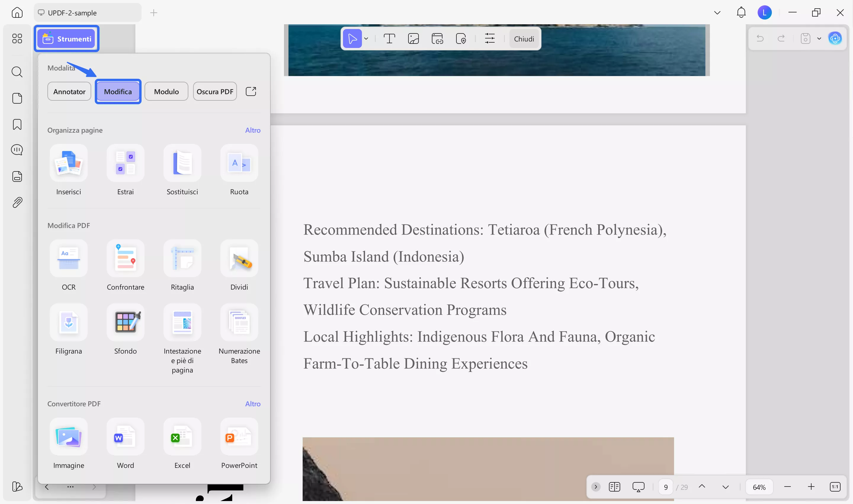Expand the tab list chevron in title bar
Image resolution: width=853 pixels, height=504 pixels.
pos(717,13)
